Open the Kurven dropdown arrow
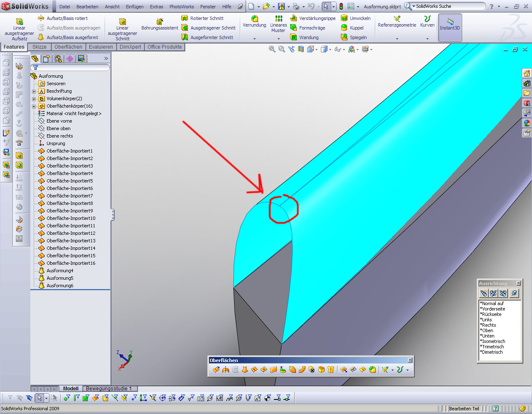Image resolution: width=532 pixels, height=414 pixels. (x=427, y=39)
